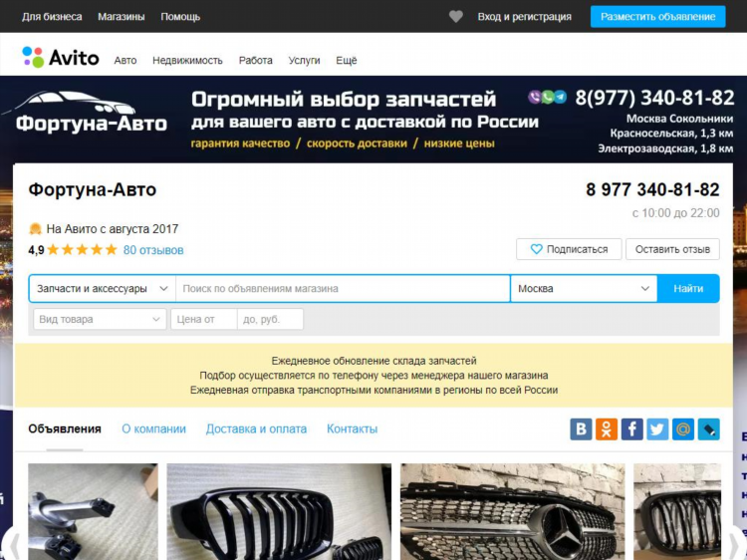Open favorites heart icon in top bar
This screenshot has width=747, height=560.
456,17
